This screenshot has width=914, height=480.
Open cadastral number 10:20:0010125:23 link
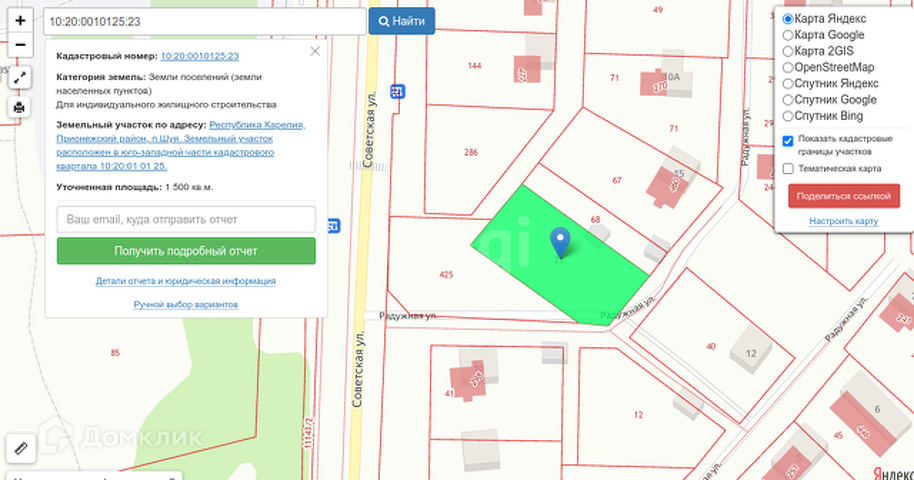coord(199,56)
